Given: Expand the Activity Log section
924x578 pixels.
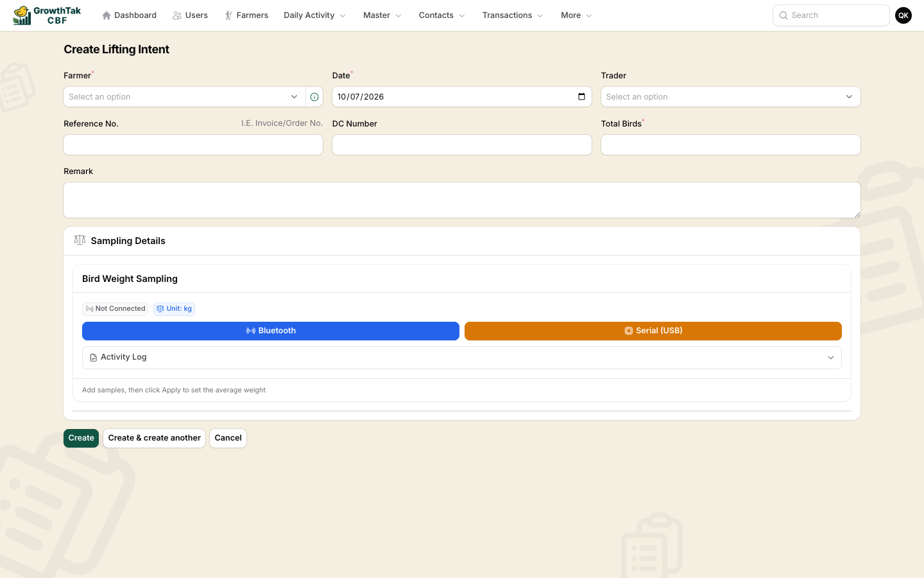Looking at the screenshot, I should pyautogui.click(x=462, y=358).
